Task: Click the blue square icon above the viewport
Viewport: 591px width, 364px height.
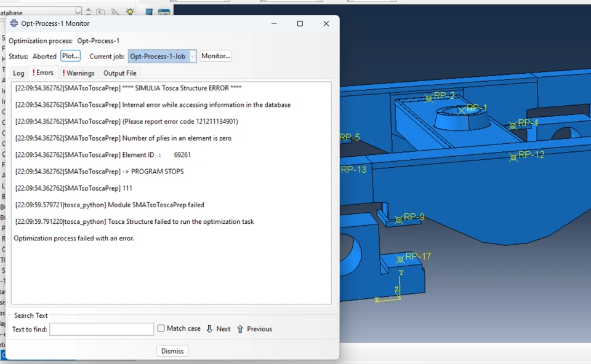Action: [149, 12]
